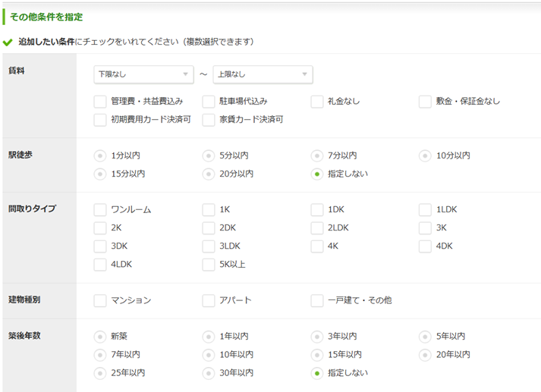541x392 pixels.
Task: Select 家賃カード決済可 checkbox
Action: click(x=209, y=119)
